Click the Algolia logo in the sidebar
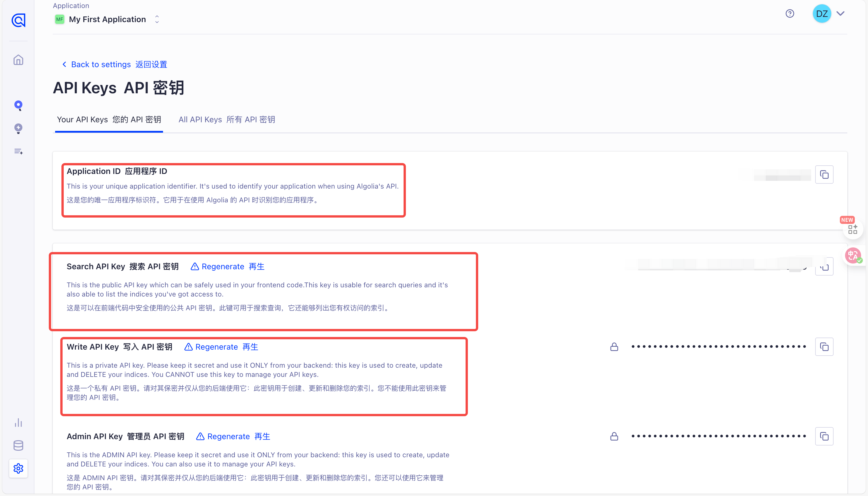This screenshot has height=496, width=868. (18, 20)
